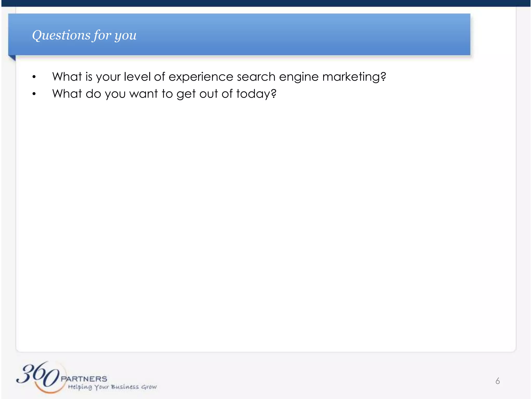Viewport: 532px width, 399px height.
Task: Click the "Helping Your Business Grow" tagline
Action: pos(112,387)
